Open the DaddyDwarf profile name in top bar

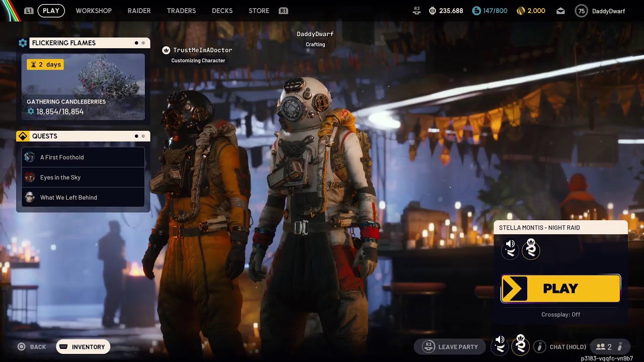(x=608, y=11)
